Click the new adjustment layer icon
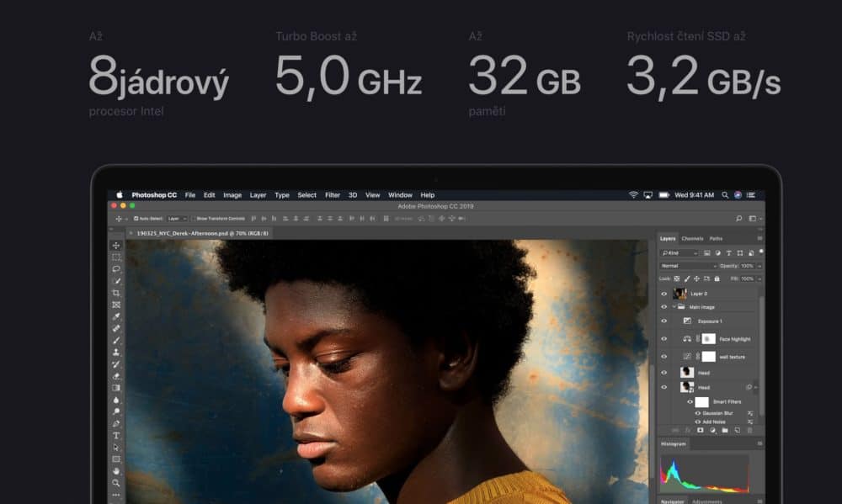 tap(712, 431)
